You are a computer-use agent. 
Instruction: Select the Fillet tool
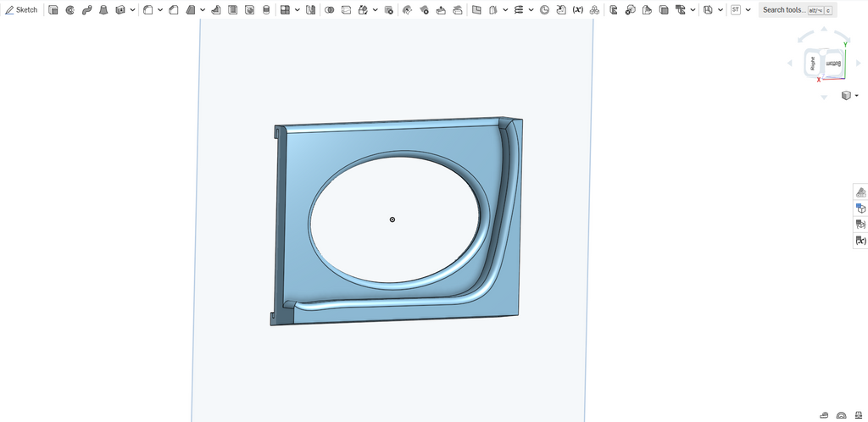tap(147, 10)
